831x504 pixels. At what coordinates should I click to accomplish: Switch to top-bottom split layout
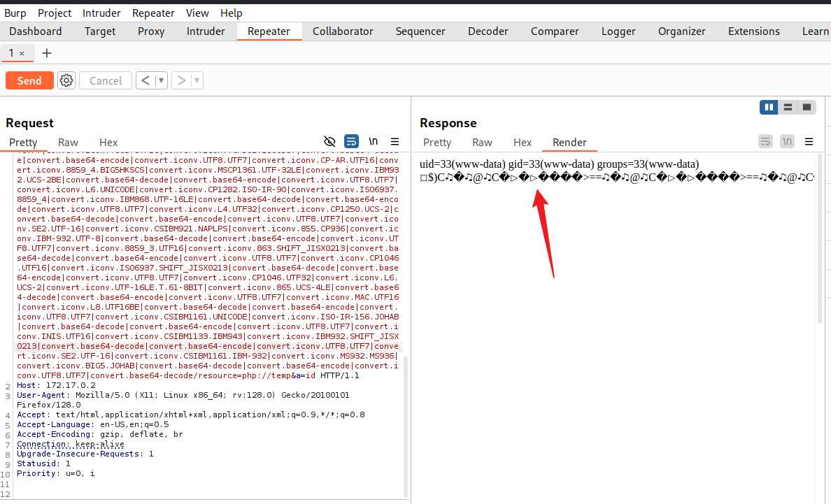[x=788, y=107]
